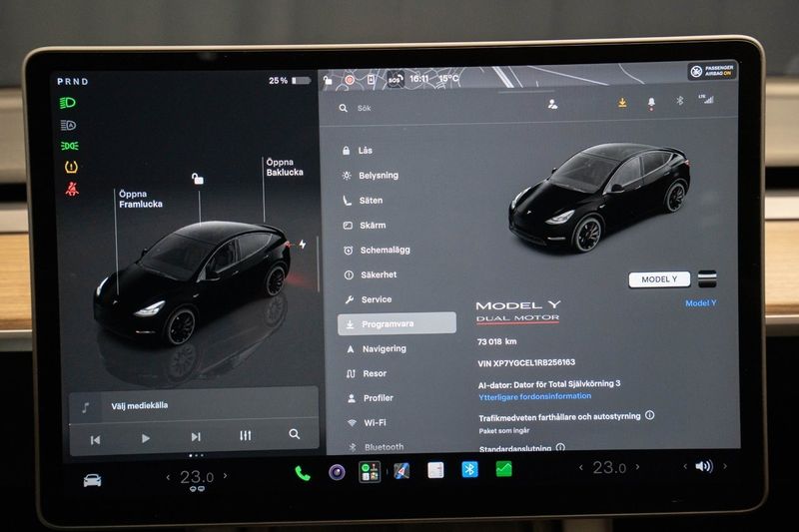Tap the MODEL Y badge button
The image size is (799, 532).
(x=659, y=279)
